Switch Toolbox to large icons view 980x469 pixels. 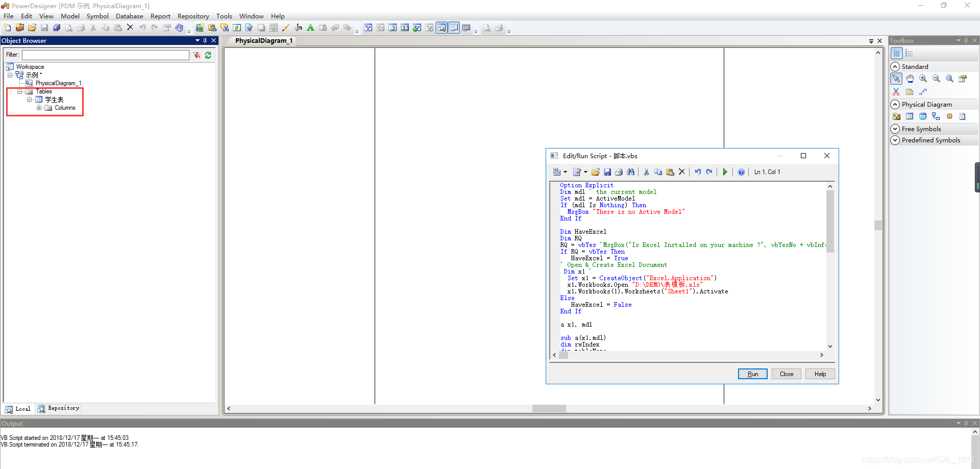[896, 54]
